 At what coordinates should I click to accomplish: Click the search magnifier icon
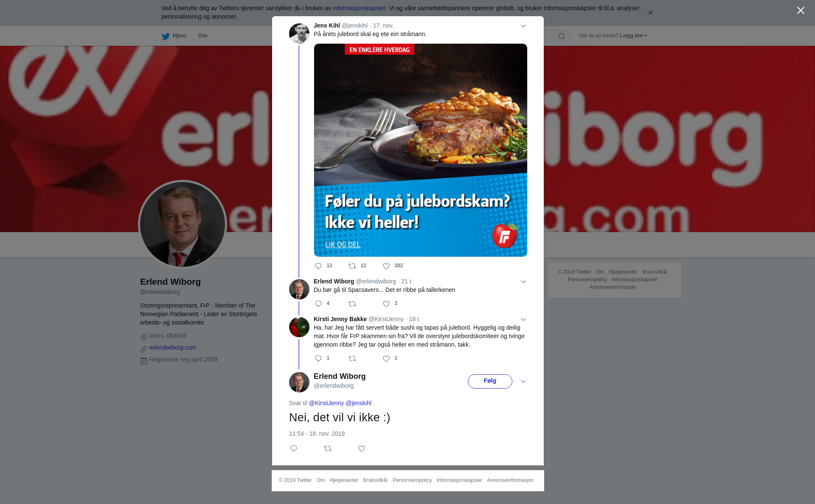562,36
